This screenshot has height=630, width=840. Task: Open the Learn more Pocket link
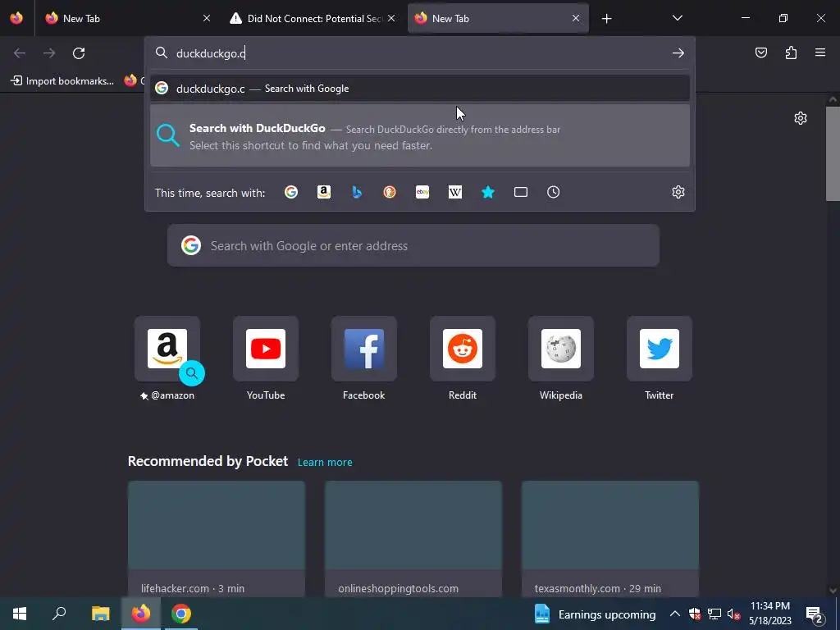(x=325, y=463)
